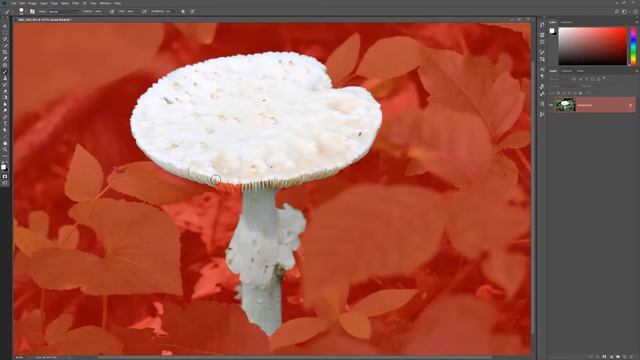Select the Hand tool
Viewport: 640px width, 360px height.
pos(5,143)
